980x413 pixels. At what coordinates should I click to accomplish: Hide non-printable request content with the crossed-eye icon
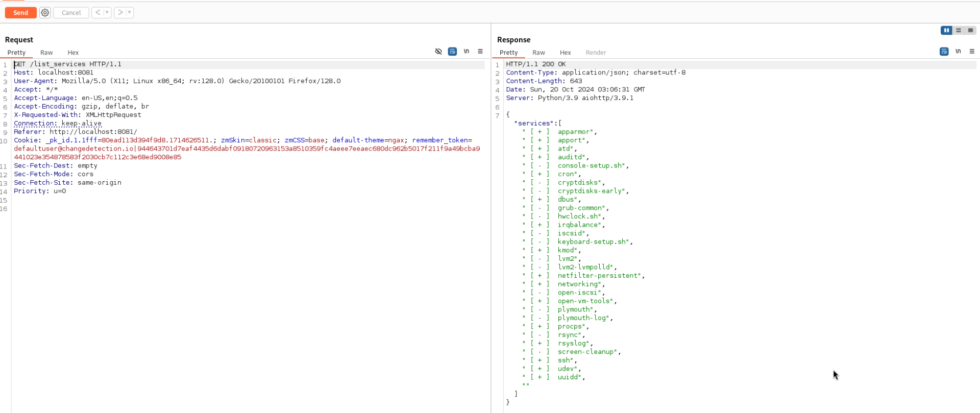[438, 52]
